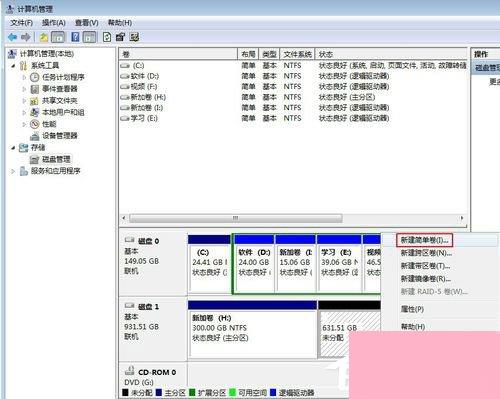Select the 新加卷 (H:) volume row
This screenshot has width=500, height=399.
click(293, 97)
